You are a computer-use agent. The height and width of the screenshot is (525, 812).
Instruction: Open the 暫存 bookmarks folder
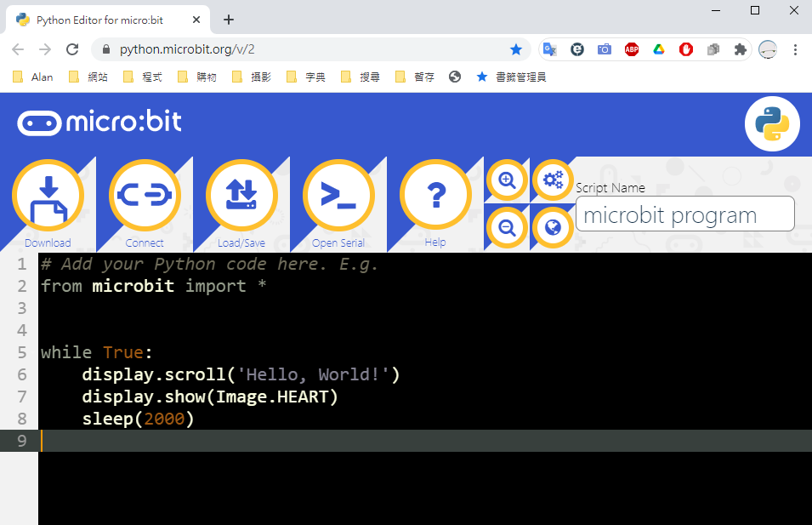(414, 77)
